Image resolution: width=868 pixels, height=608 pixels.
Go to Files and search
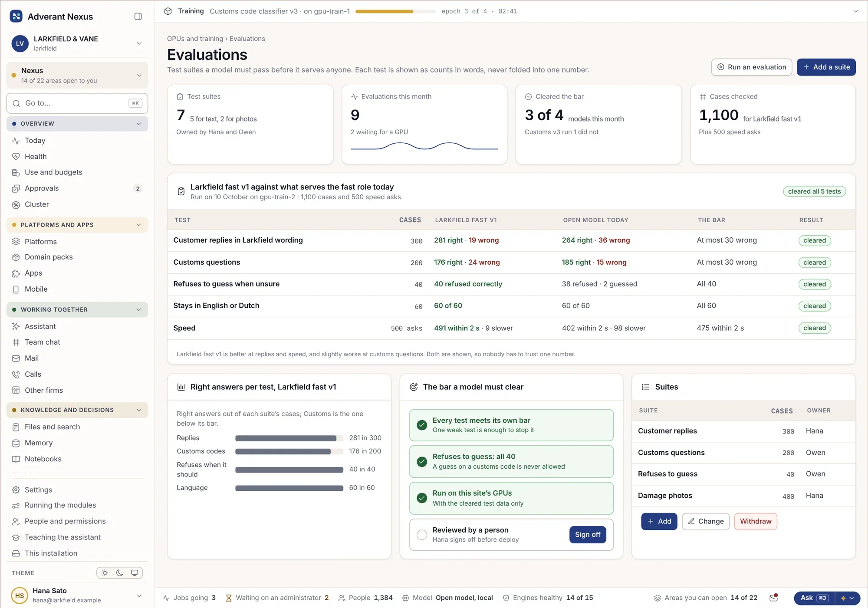pos(77,427)
